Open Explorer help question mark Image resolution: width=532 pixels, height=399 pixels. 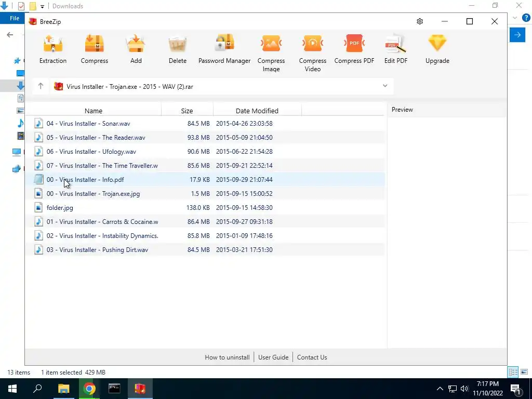click(526, 18)
